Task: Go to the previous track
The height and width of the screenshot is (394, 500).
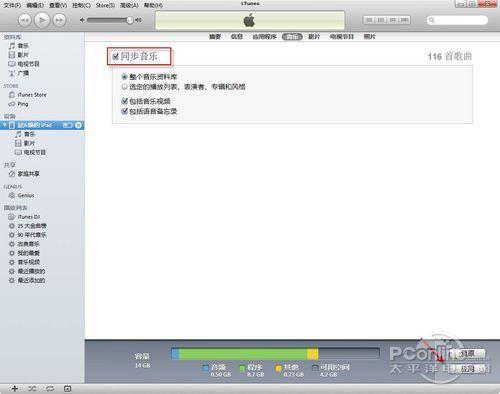Action: [25, 20]
